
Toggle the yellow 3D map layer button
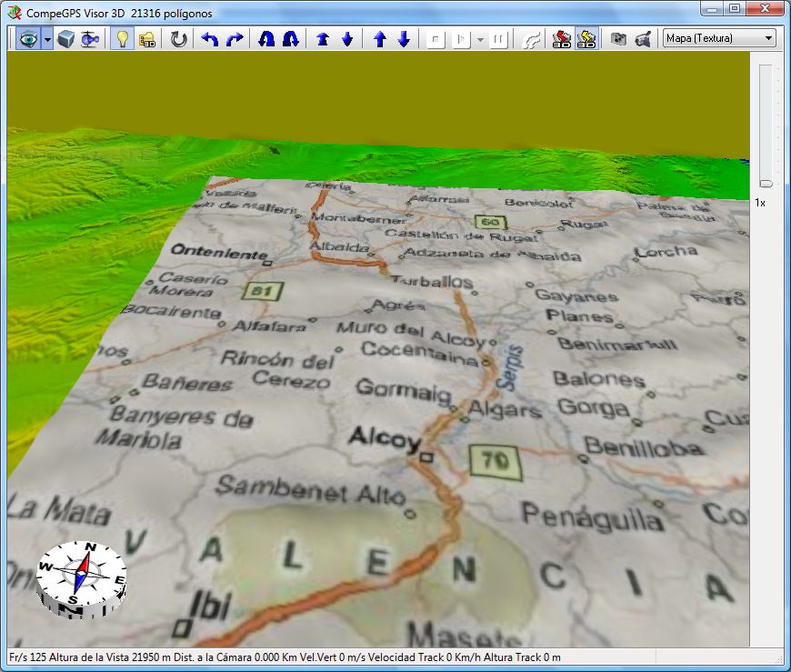[586, 39]
